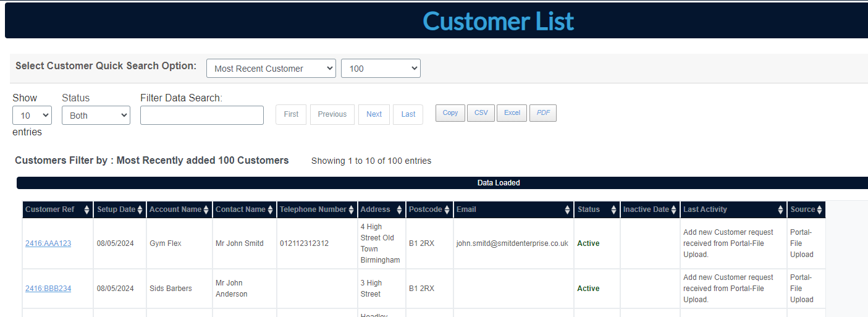
Task: Click Portal-File Upload source in Gym Flex row
Action: pos(802,243)
